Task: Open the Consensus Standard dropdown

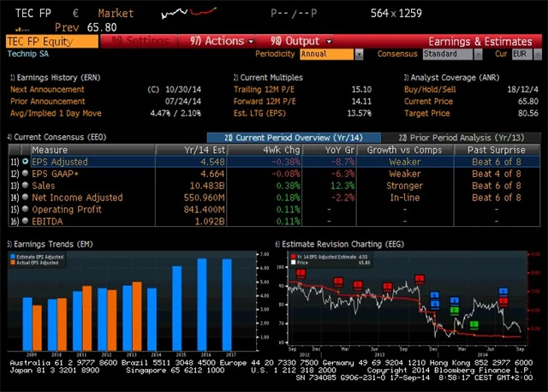Action: tap(451, 54)
